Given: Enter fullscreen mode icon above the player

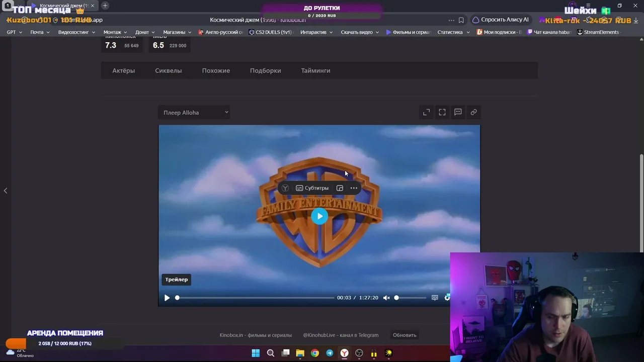Looking at the screenshot, I should point(442,112).
